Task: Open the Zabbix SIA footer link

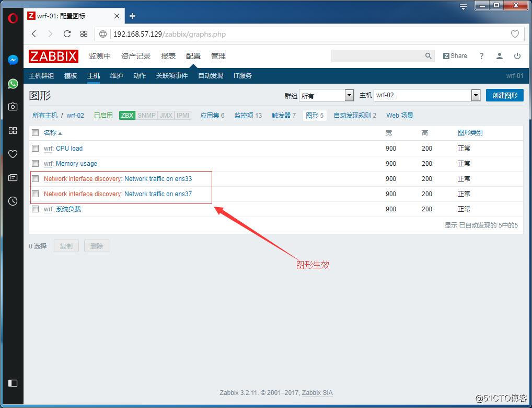Action: click(317, 393)
